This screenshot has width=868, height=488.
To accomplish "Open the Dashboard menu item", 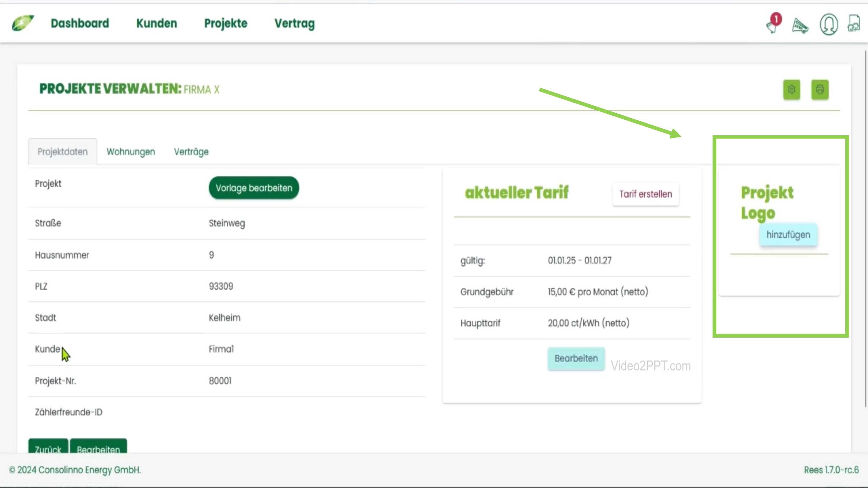I will pyautogui.click(x=80, y=23).
